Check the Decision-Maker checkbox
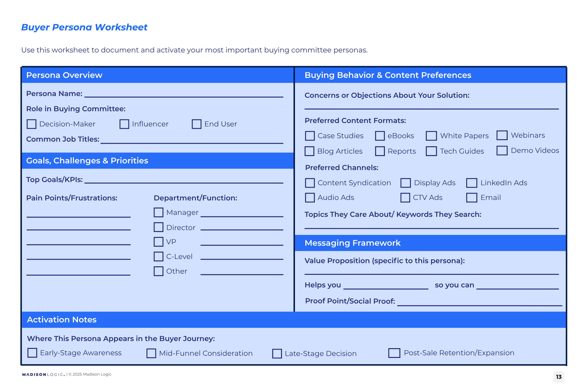This screenshot has width=588, height=392. point(32,124)
